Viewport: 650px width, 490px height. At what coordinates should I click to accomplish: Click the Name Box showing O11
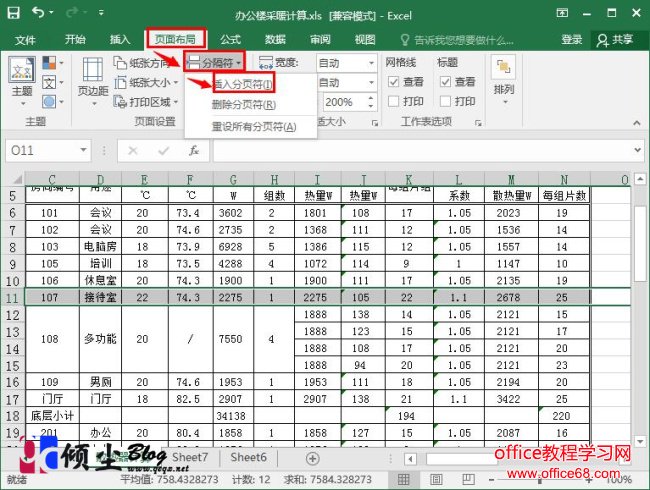coord(41,150)
